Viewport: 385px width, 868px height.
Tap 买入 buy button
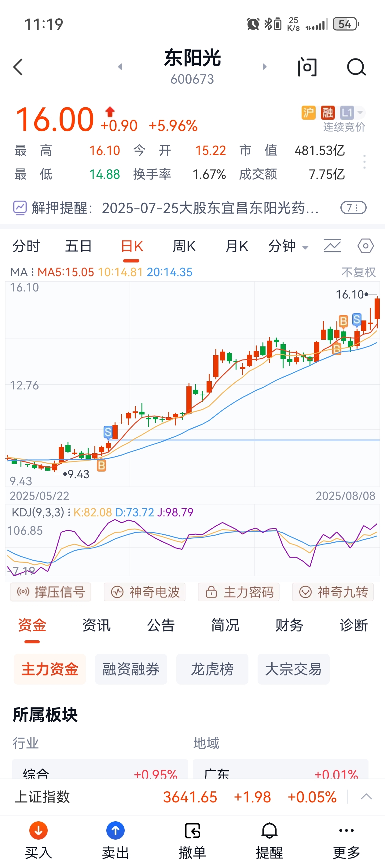click(38, 841)
